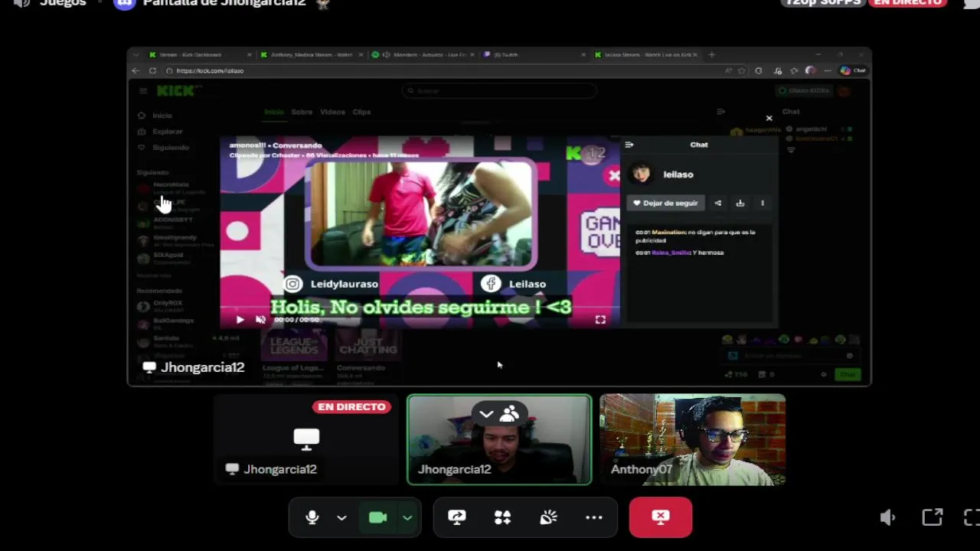The width and height of the screenshot is (980, 551).
Task: Focus the Kick search field
Action: point(499,91)
